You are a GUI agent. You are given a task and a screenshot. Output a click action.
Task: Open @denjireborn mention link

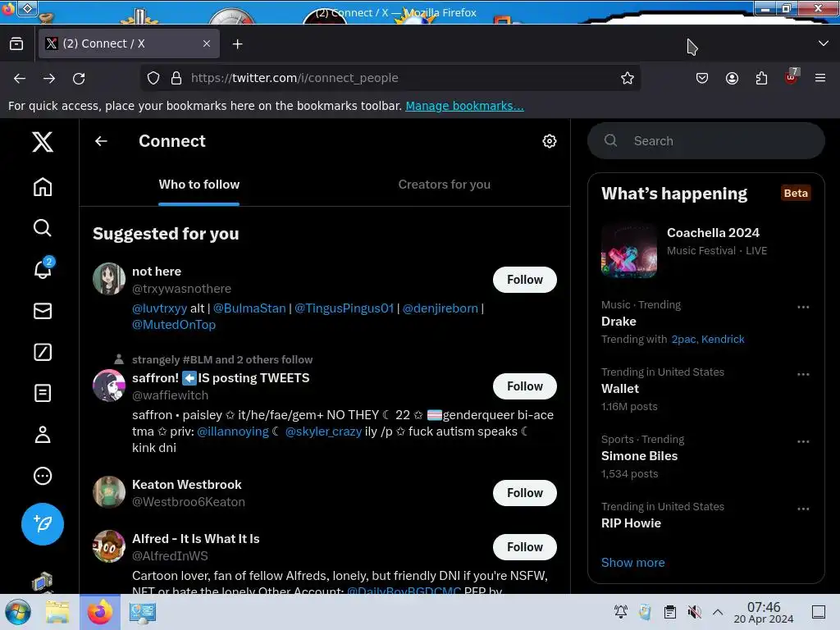441,308
